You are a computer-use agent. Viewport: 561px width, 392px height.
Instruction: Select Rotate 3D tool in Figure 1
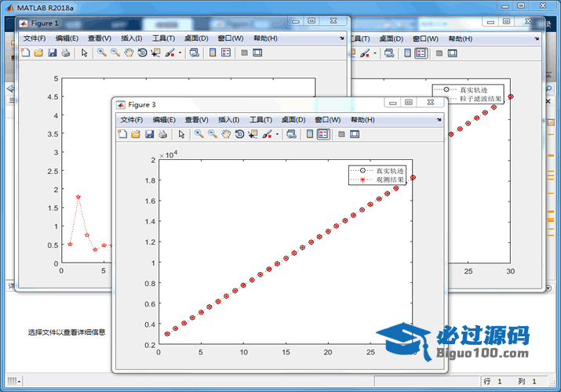142,53
